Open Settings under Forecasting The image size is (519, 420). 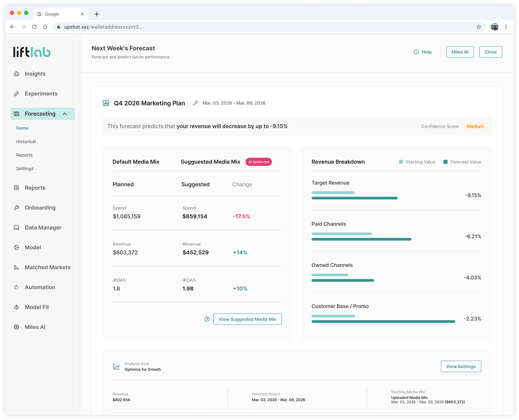[25, 169]
